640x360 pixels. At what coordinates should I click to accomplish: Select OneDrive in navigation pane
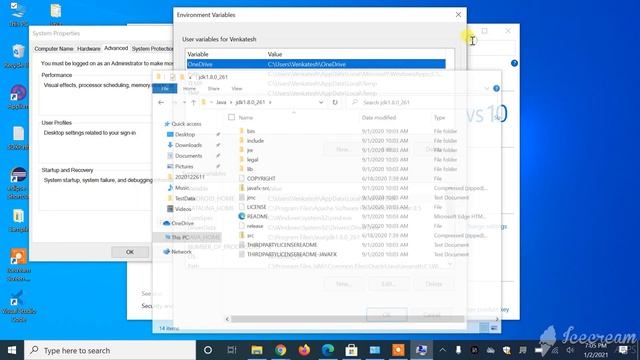[182, 223]
